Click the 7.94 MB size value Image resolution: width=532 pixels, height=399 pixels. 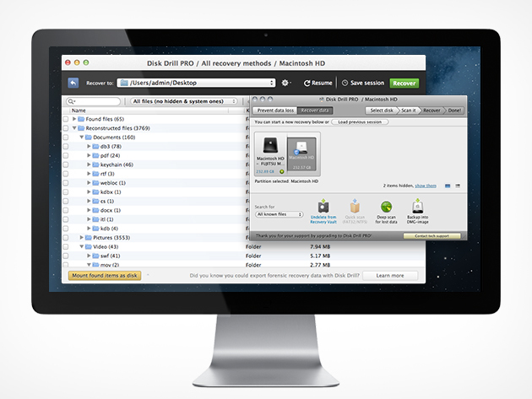click(x=320, y=246)
